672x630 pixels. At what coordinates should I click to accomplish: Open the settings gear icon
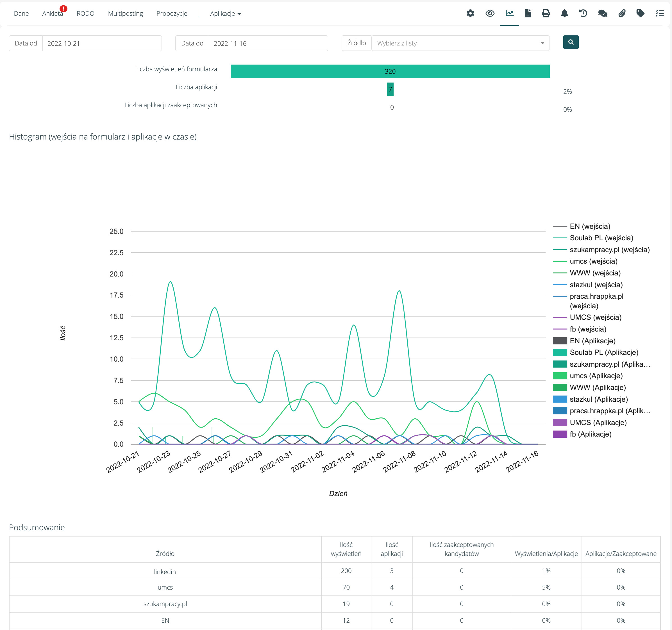[x=470, y=13]
